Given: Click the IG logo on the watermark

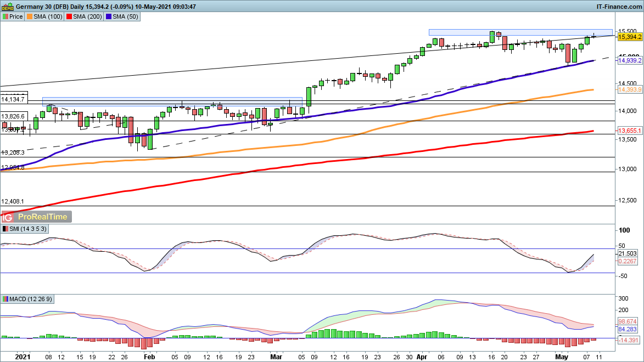Looking at the screenshot, I should (8, 217).
